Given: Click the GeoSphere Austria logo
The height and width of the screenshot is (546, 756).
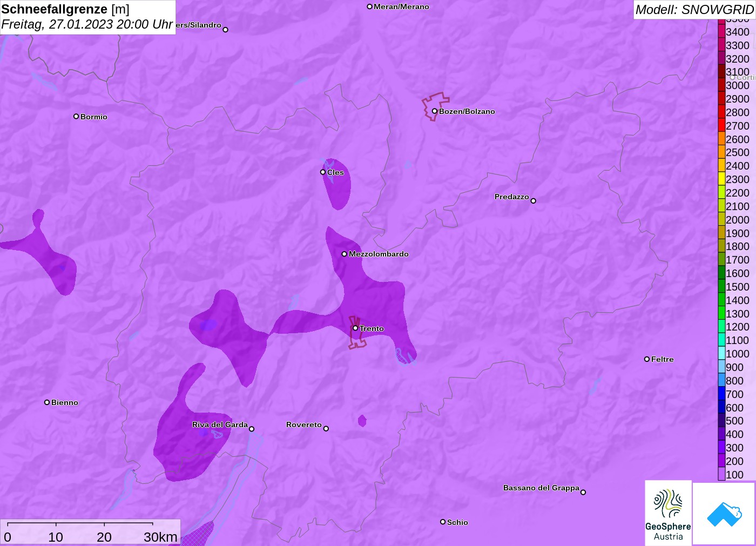Looking at the screenshot, I should pyautogui.click(x=668, y=513).
